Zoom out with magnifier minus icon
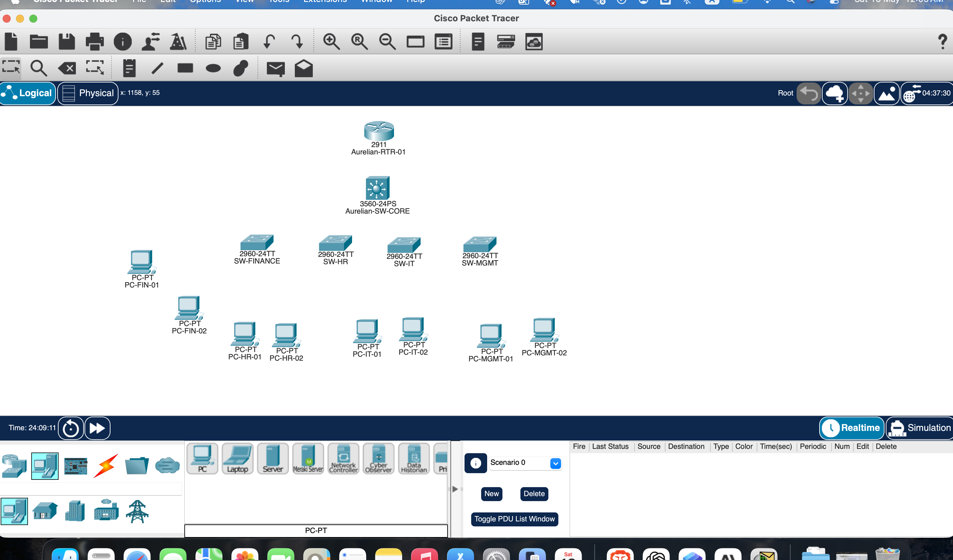The image size is (953, 560). click(x=387, y=41)
